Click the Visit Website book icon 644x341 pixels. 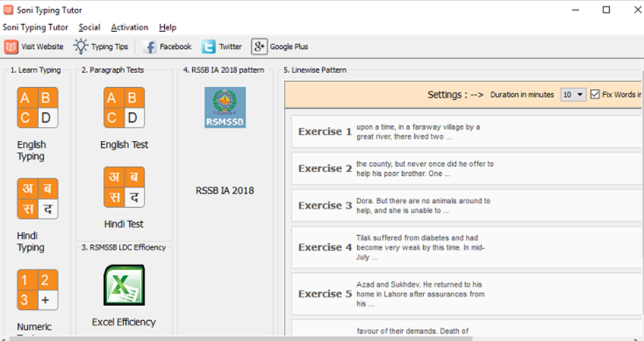click(x=11, y=47)
